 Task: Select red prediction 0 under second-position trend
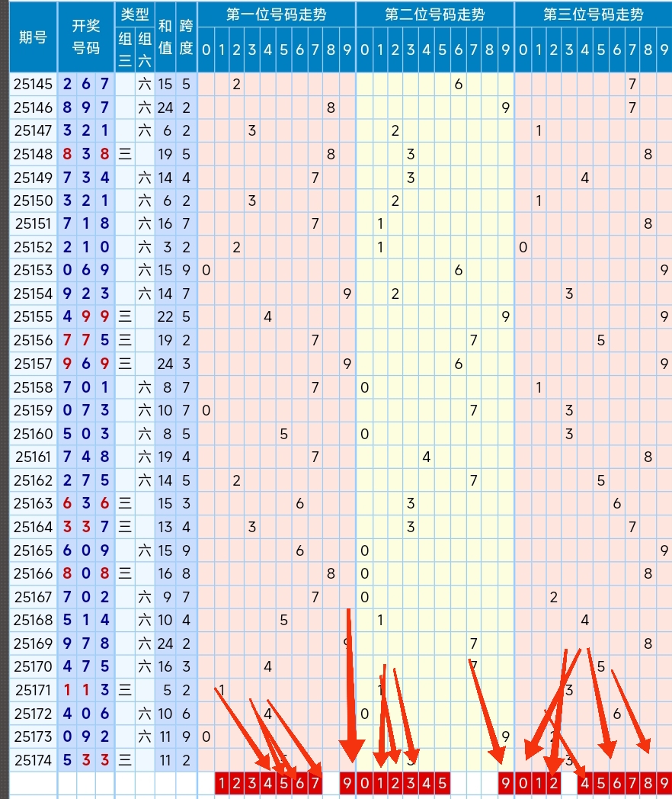[364, 783]
